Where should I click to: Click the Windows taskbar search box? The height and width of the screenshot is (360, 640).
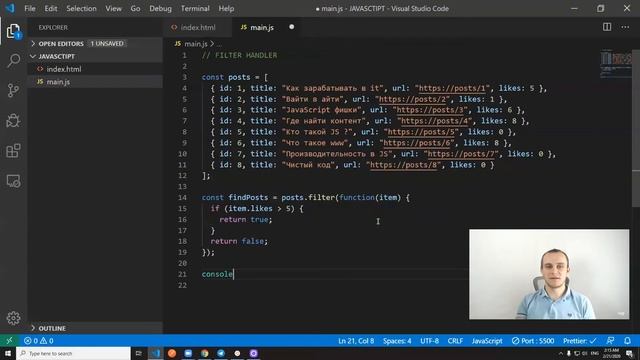tap(73, 353)
